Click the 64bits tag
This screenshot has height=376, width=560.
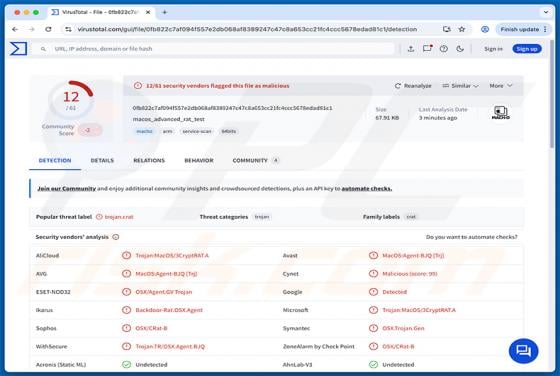pyautogui.click(x=229, y=131)
